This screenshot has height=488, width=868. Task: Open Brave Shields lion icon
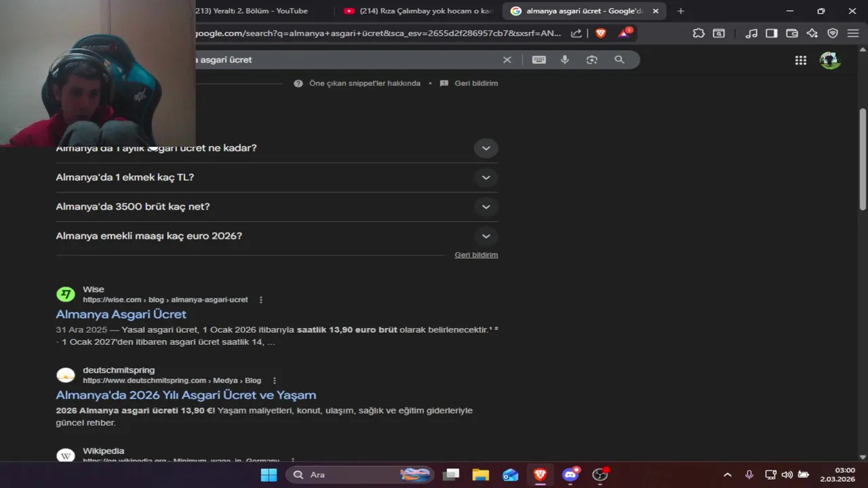(600, 33)
